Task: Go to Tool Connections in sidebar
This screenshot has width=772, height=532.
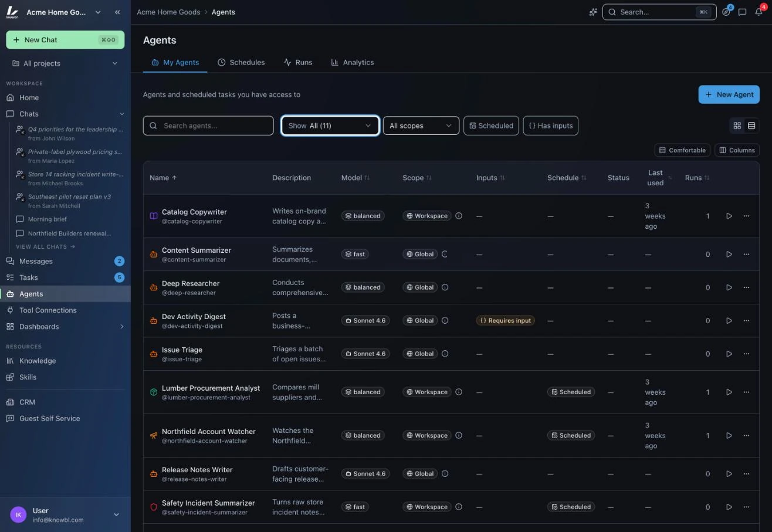Action: tap(65, 310)
